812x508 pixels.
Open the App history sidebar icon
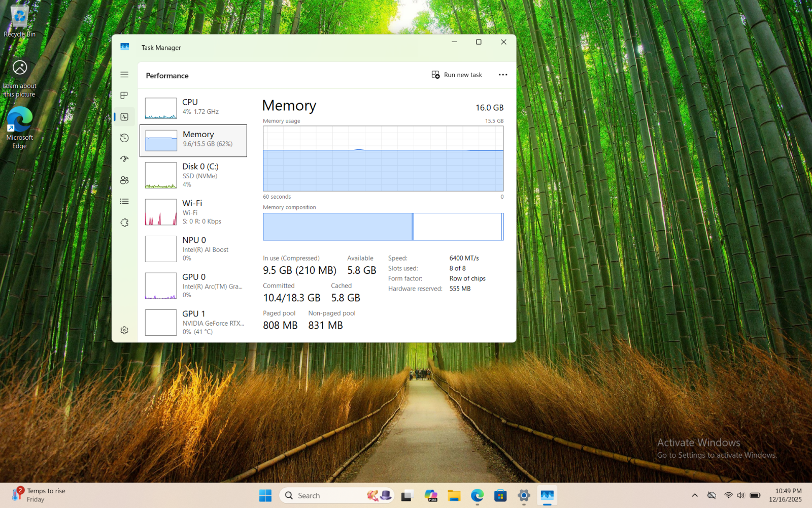124,138
